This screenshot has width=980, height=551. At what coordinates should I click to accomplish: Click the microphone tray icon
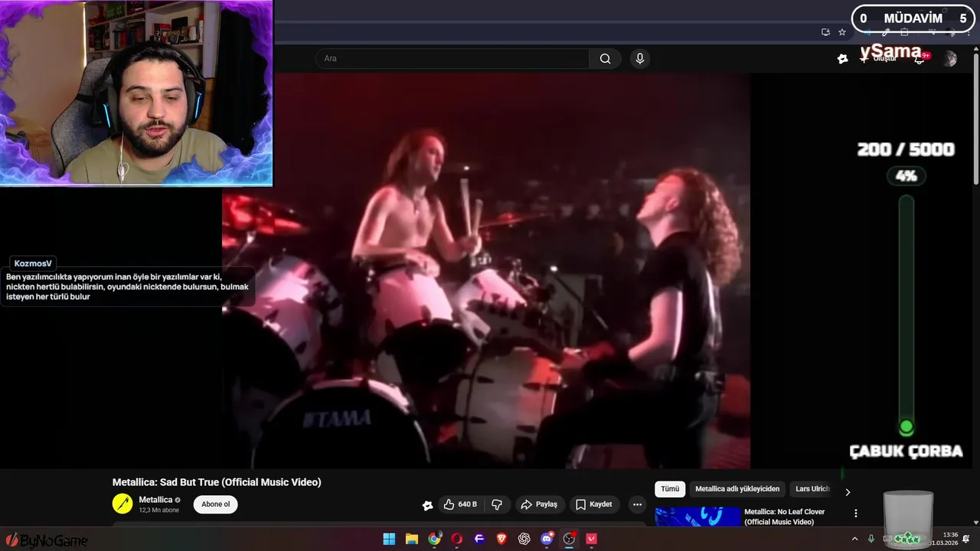click(x=871, y=539)
